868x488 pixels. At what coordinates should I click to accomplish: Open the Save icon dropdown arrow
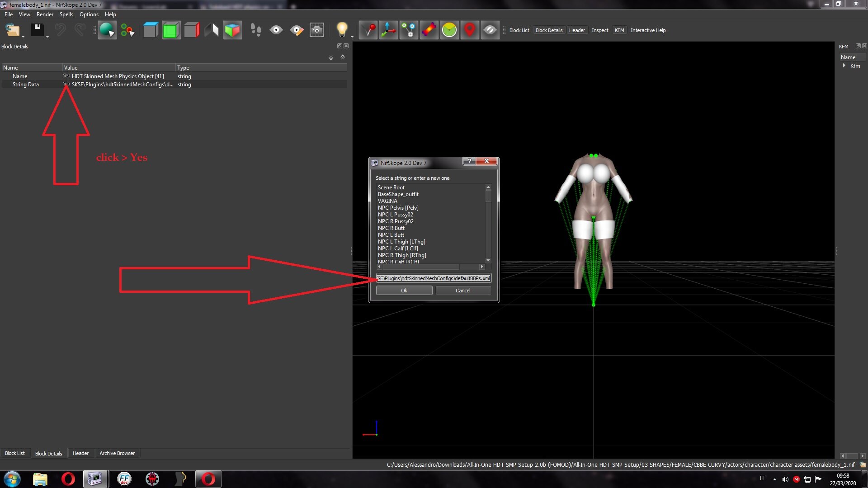coord(47,36)
